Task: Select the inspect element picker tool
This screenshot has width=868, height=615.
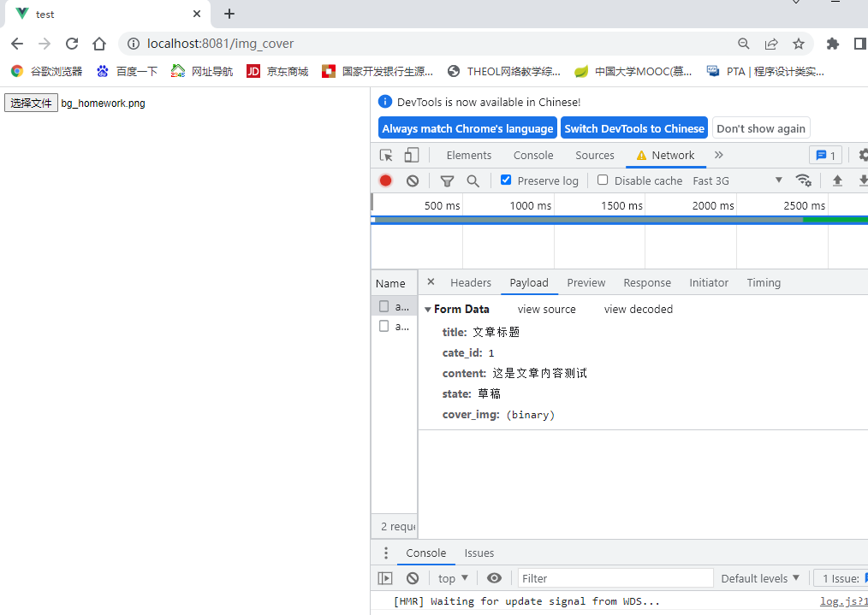Action: pyautogui.click(x=385, y=155)
